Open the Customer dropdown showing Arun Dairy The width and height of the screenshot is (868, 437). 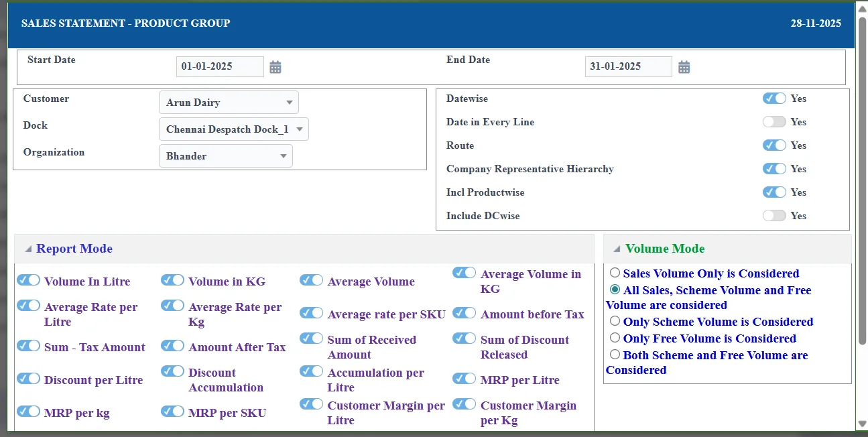229,103
